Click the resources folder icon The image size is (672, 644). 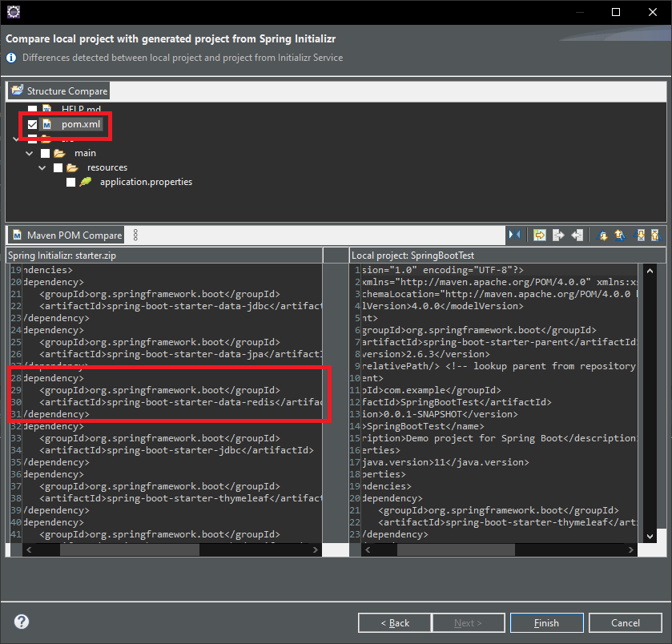[x=72, y=167]
